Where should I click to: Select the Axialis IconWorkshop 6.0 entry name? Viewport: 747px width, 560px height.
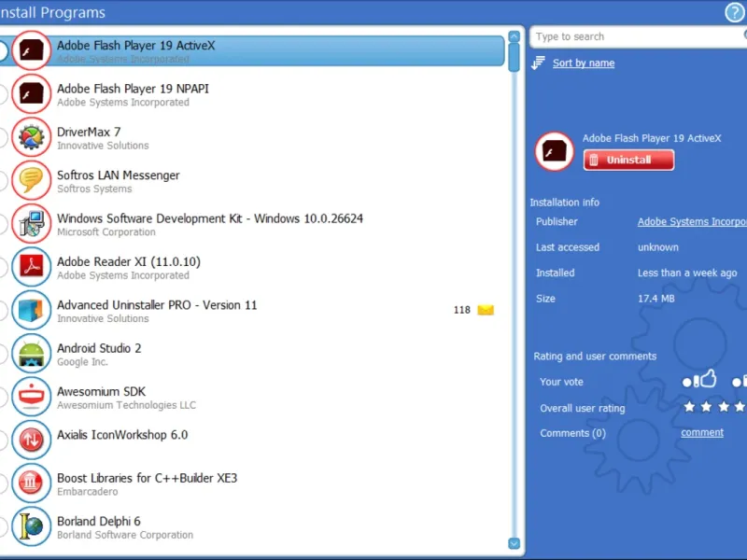click(122, 435)
